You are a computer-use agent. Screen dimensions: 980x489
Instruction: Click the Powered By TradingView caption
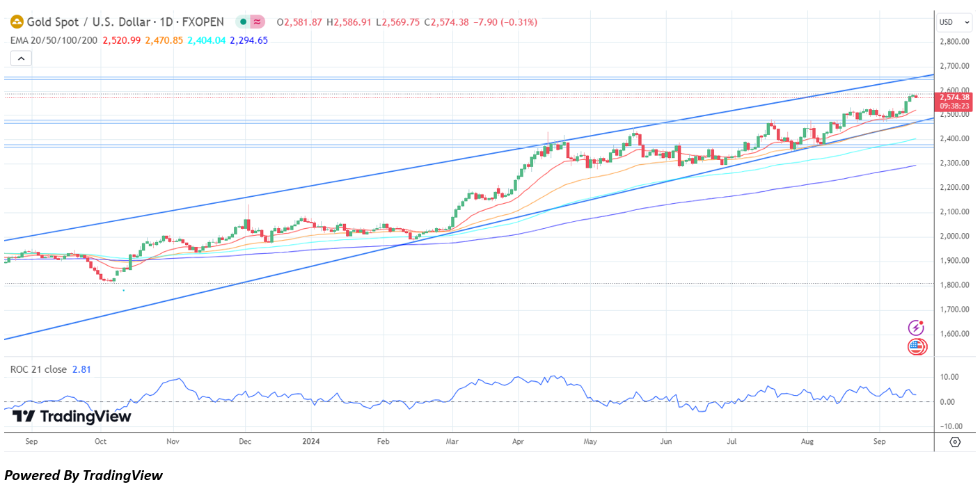pos(84,475)
